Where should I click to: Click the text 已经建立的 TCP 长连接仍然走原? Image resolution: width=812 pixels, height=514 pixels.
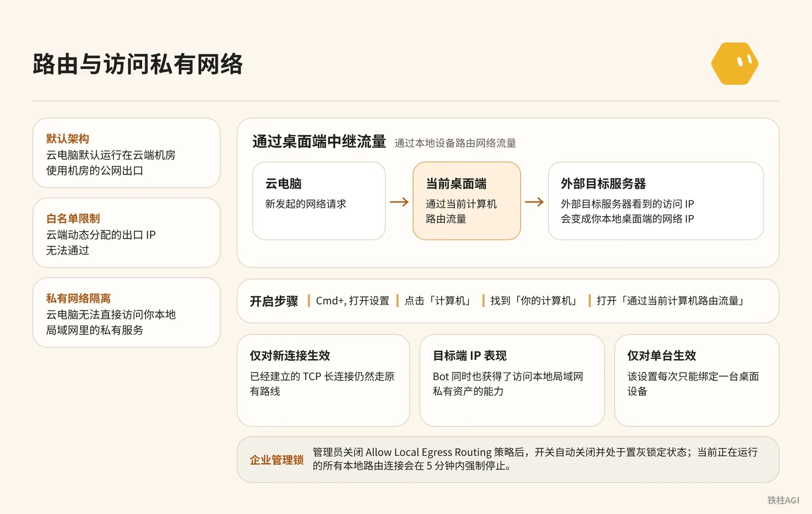click(x=322, y=376)
